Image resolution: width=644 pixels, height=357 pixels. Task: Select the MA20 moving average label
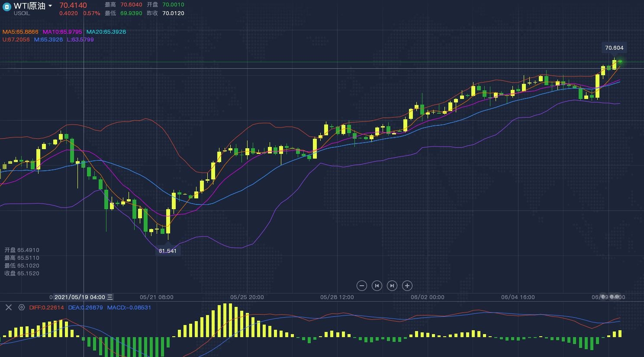pyautogui.click(x=106, y=32)
